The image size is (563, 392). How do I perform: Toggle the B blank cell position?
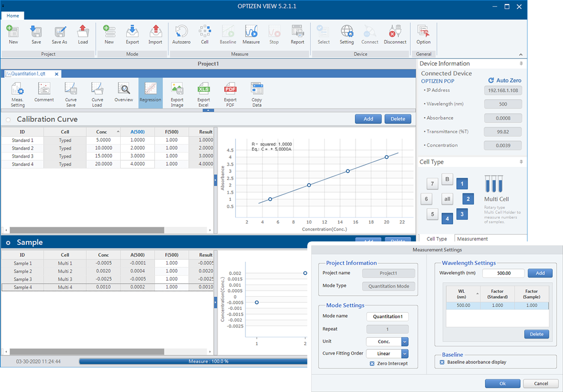(447, 179)
